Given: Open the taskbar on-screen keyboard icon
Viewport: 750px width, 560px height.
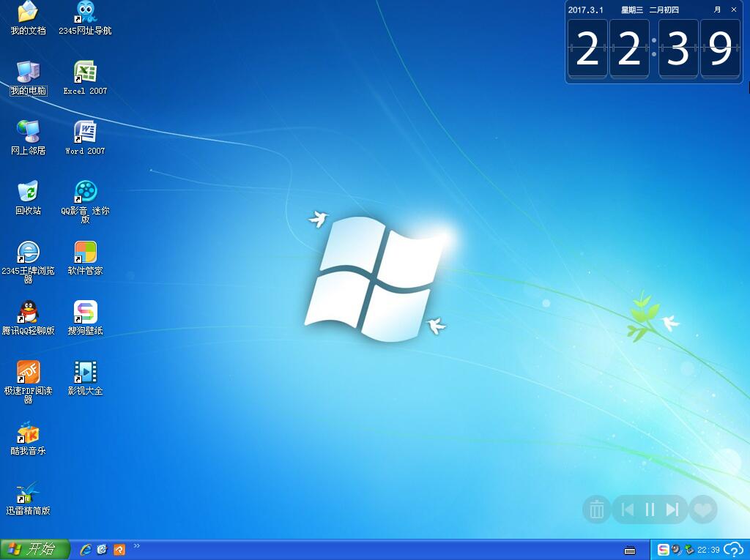Looking at the screenshot, I should (x=631, y=550).
